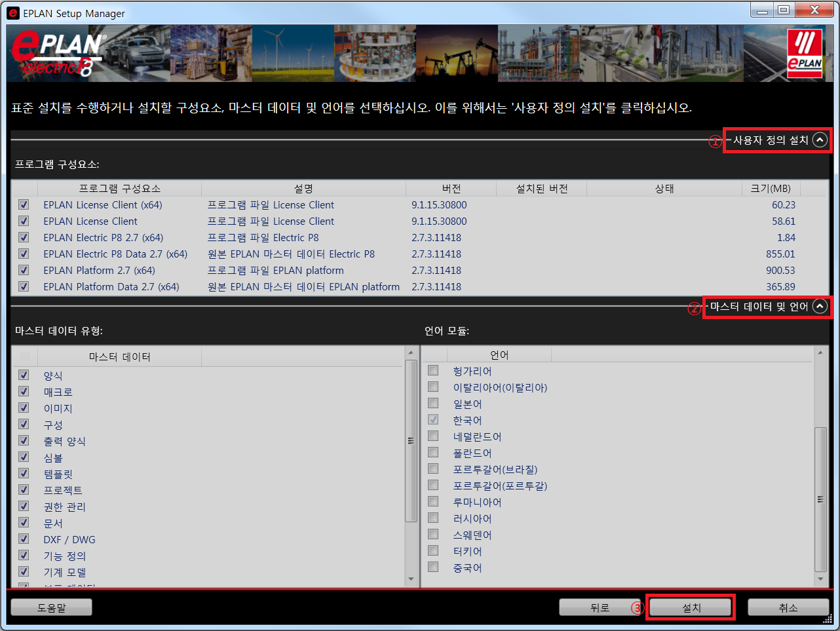This screenshot has width=840, height=631.
Task: Uncheck the 기능 정의 checkbox
Action: point(24,555)
